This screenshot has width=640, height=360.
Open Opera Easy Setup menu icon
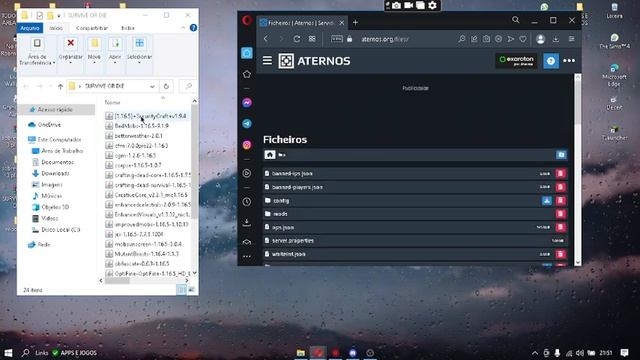(x=571, y=39)
